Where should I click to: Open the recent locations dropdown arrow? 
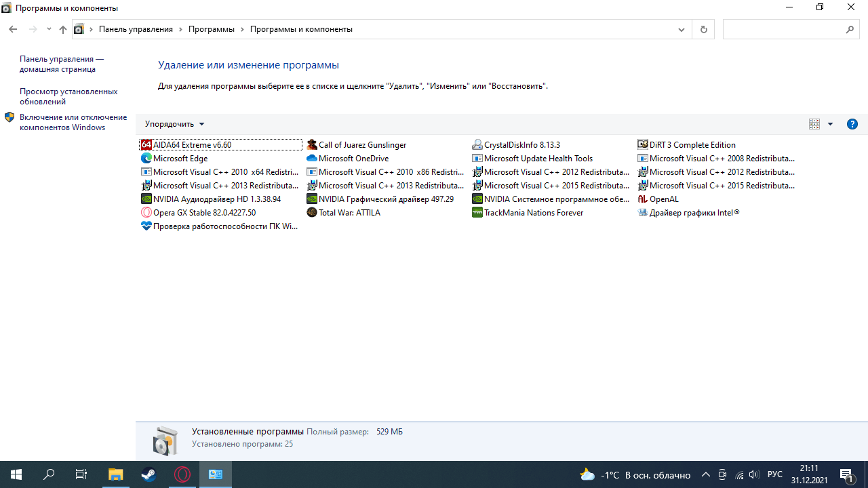click(x=49, y=29)
